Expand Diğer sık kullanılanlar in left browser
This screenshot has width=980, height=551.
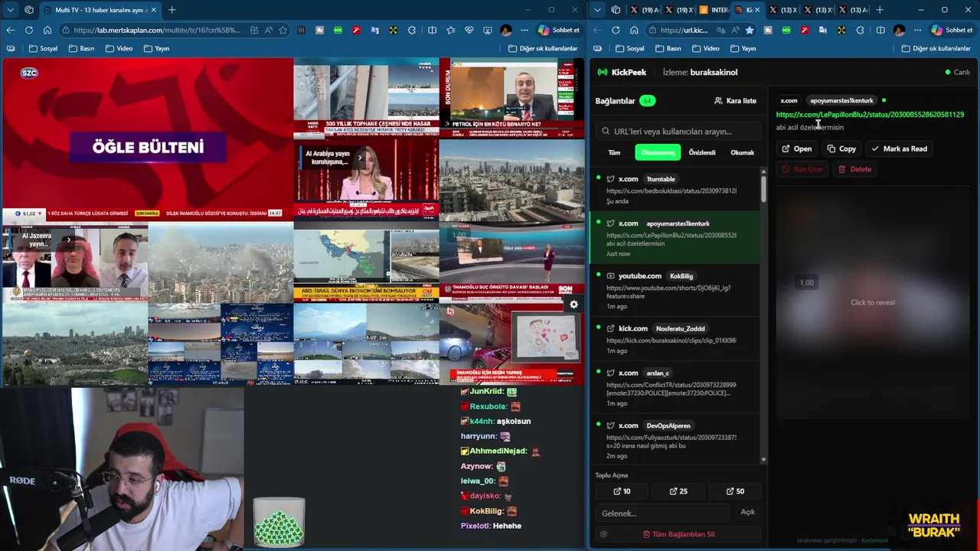point(543,48)
